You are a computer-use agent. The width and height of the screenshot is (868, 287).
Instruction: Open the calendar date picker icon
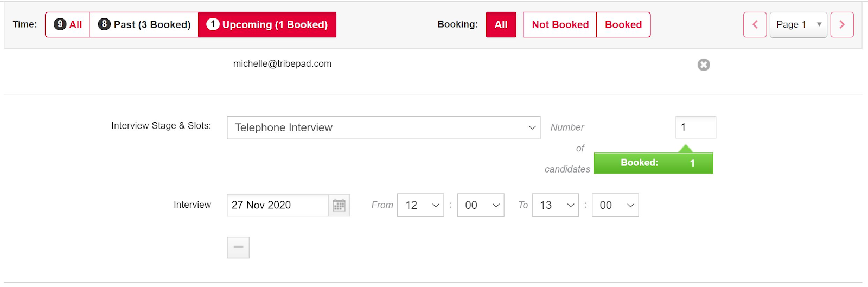click(339, 205)
